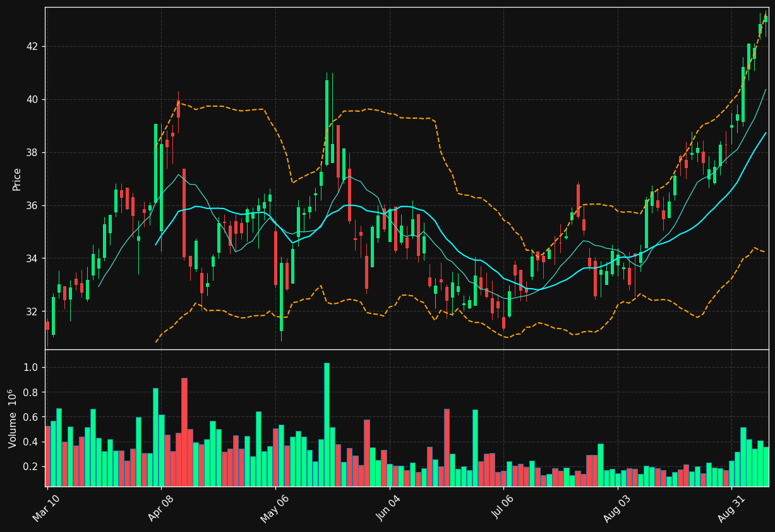Click the price tick label 38

point(32,153)
